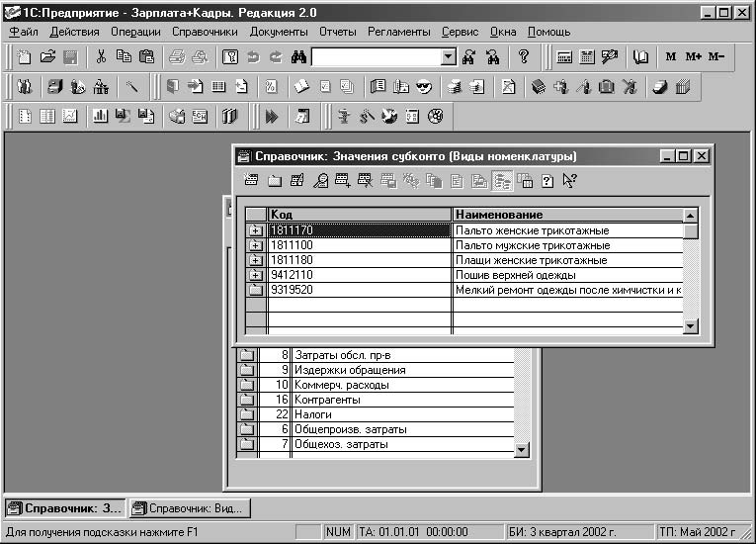
Task: Open the Справочники menu
Action: (x=205, y=32)
